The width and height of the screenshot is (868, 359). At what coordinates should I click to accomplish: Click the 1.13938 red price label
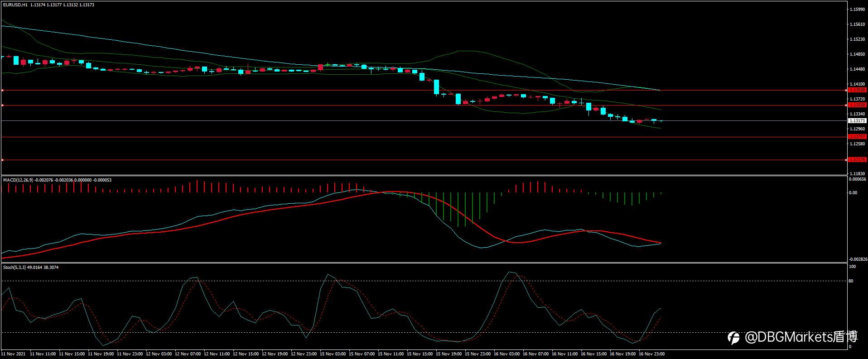click(x=857, y=90)
